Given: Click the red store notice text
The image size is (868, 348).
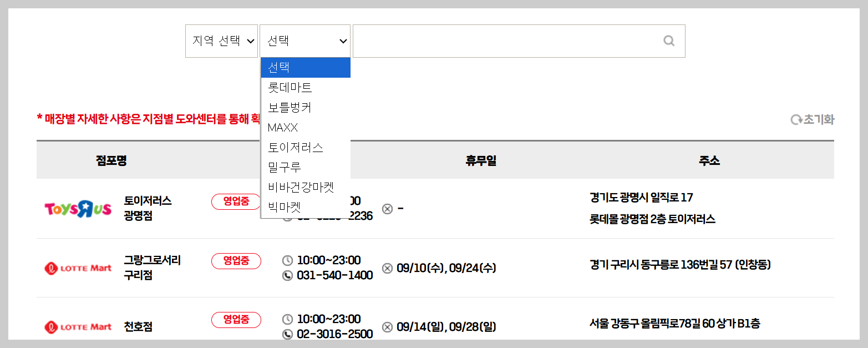Looking at the screenshot, I should [x=149, y=118].
